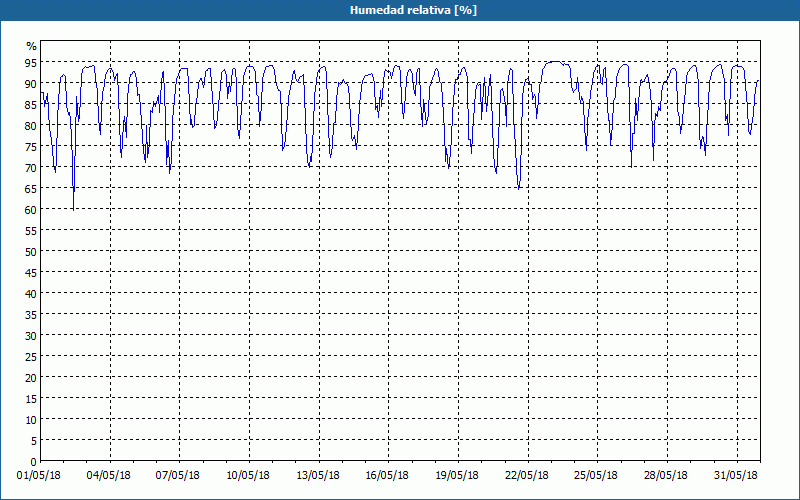Click the 80 value on the y-axis
This screenshot has width=800, height=500.
[x=31, y=126]
